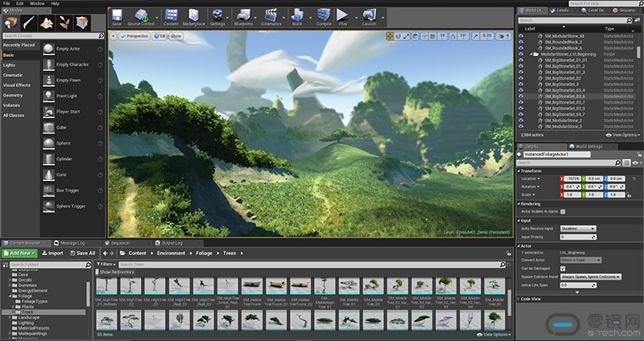Open Landscape mode mountain icon

point(47,23)
